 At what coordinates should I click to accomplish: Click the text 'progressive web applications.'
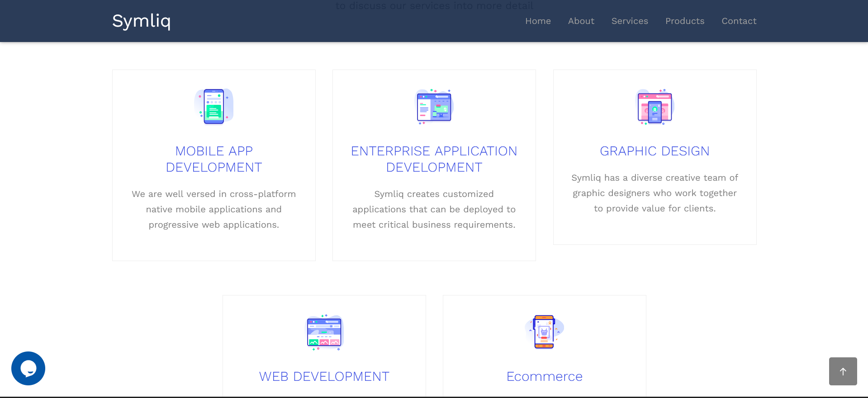tap(214, 225)
